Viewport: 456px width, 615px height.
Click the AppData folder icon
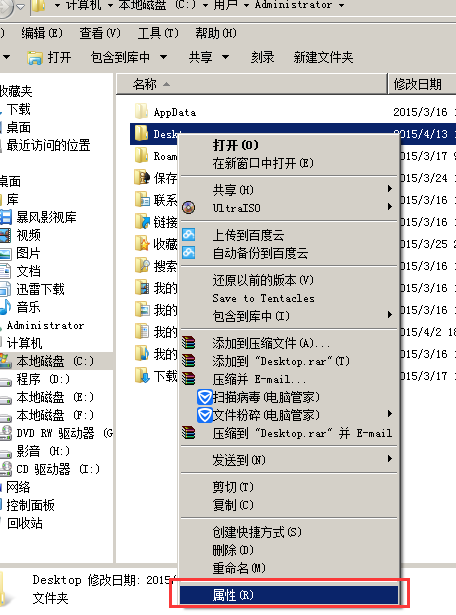141,111
